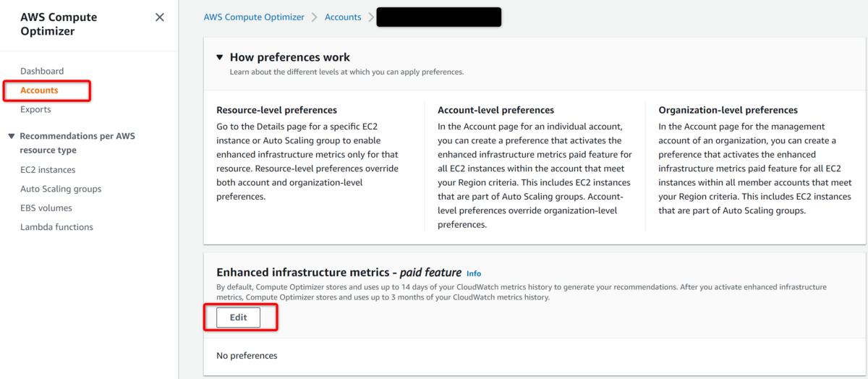Image resolution: width=868 pixels, height=379 pixels.
Task: Click the No preferences text row
Action: click(x=247, y=355)
